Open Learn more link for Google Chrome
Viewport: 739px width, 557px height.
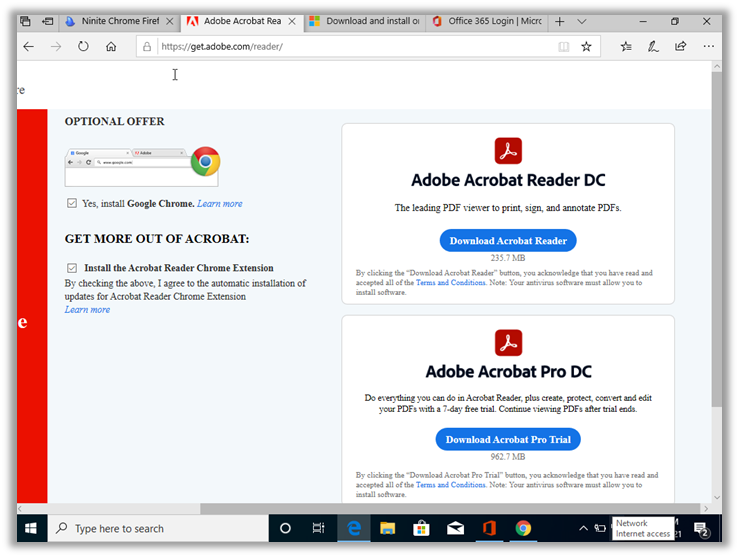point(220,204)
